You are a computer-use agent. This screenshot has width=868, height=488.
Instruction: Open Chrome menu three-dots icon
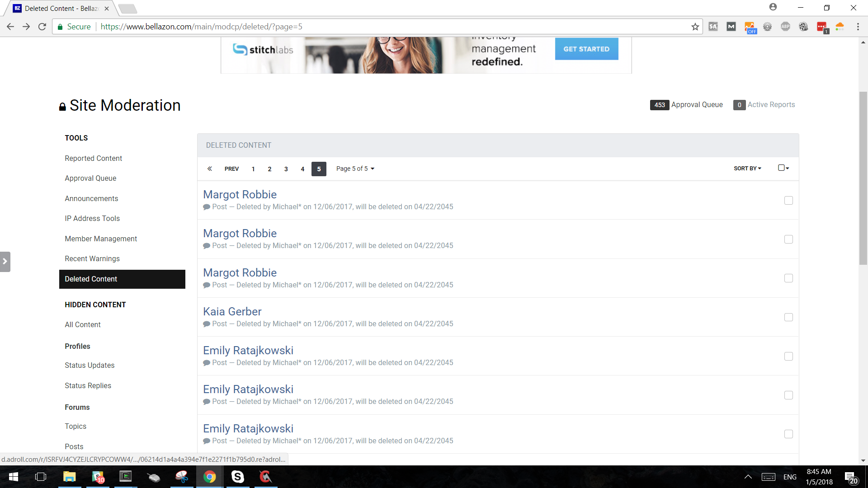pos(858,27)
